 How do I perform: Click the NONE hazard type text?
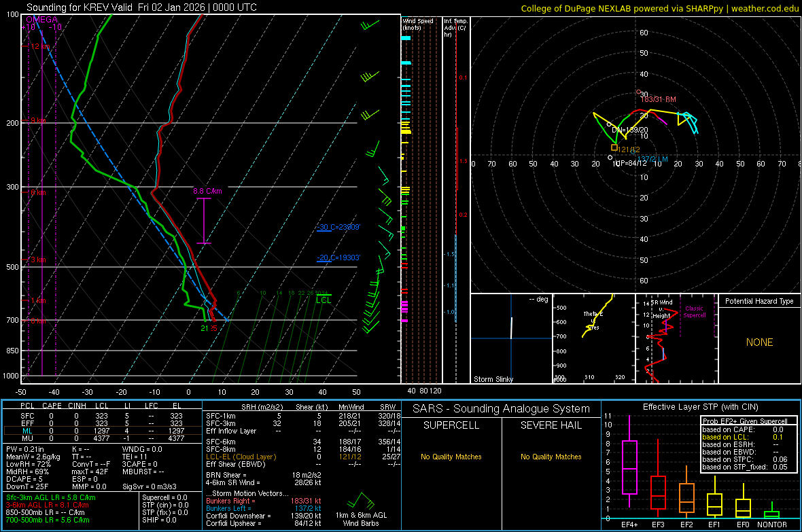pyautogui.click(x=760, y=342)
